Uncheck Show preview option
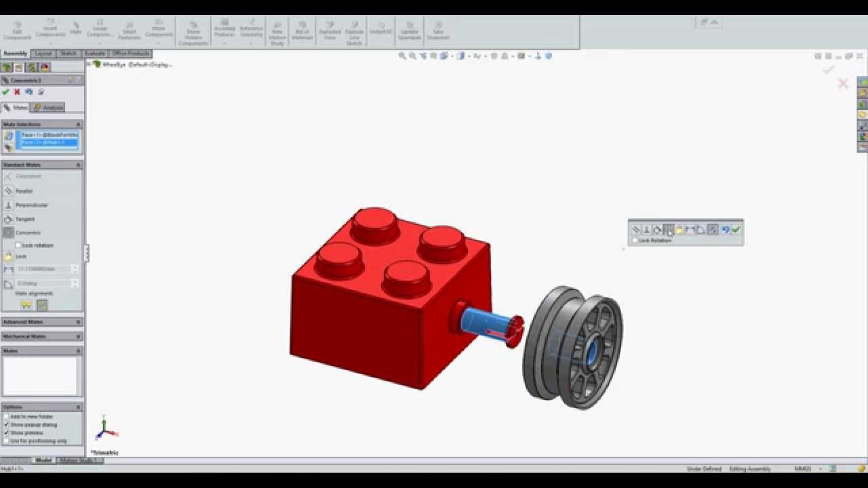The image size is (868, 488). click(x=7, y=433)
